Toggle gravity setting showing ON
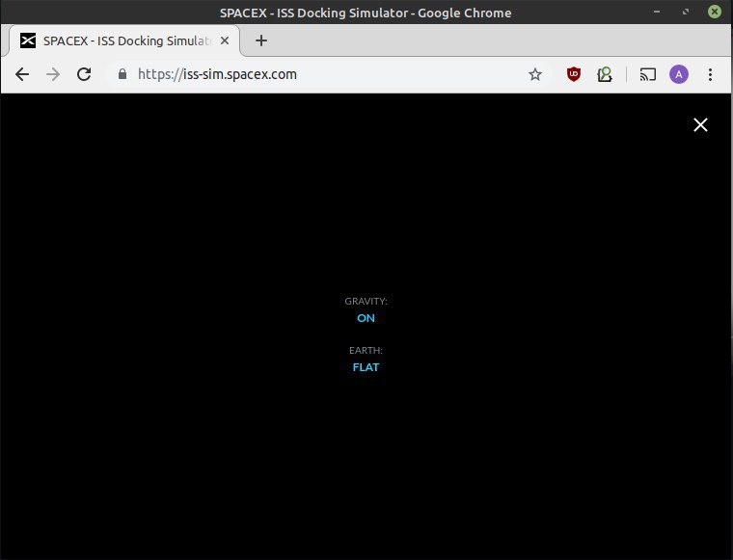This screenshot has height=560, width=733. point(366,318)
